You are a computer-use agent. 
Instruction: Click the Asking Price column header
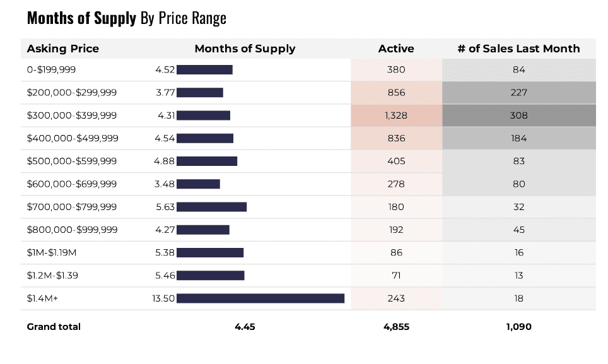(62, 49)
